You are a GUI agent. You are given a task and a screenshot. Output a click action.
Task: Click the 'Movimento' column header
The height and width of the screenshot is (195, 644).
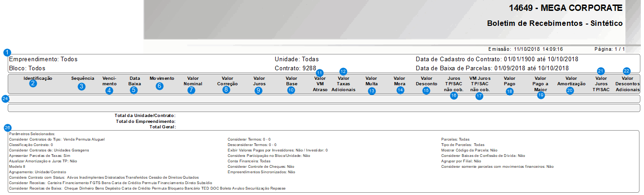point(162,78)
